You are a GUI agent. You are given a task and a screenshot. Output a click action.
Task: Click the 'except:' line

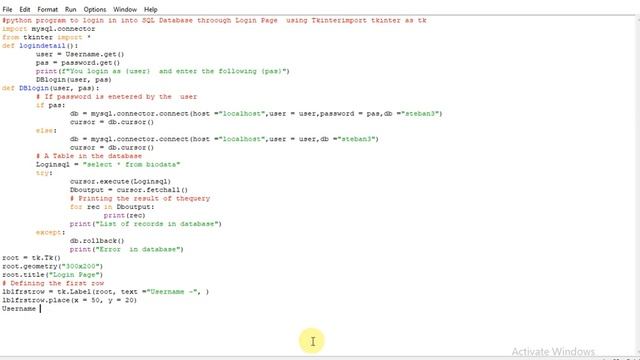tap(51, 232)
